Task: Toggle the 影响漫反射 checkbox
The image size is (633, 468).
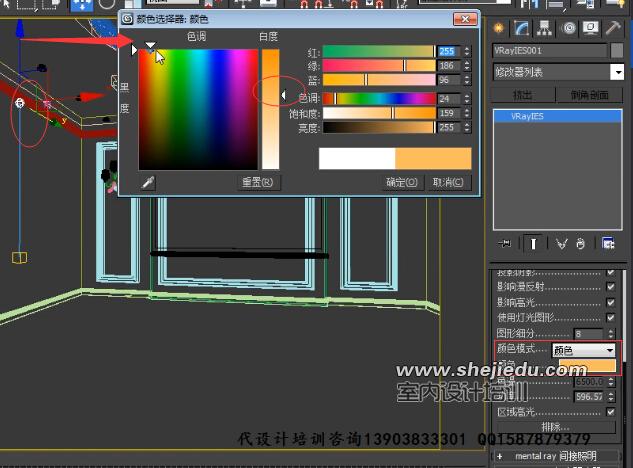Action: (610, 287)
